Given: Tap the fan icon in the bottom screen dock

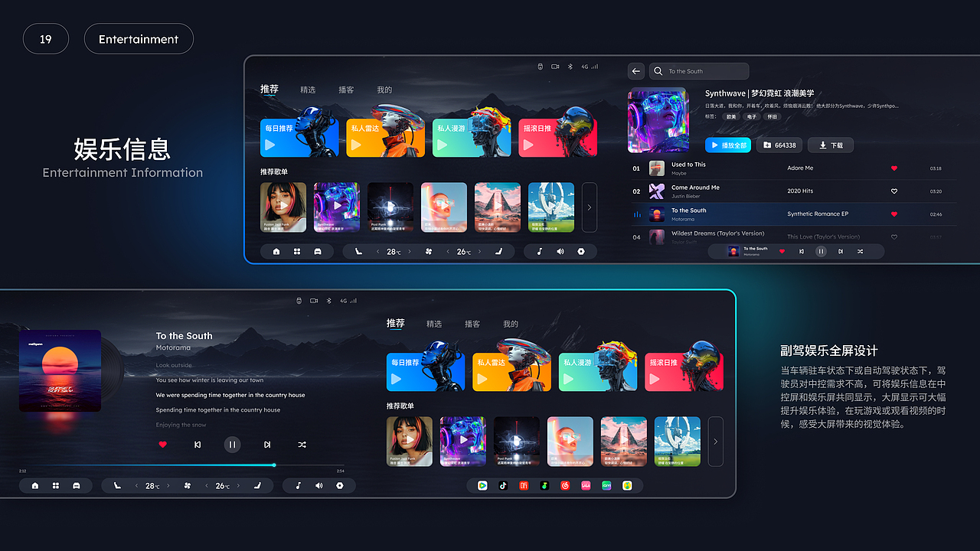Looking at the screenshot, I should tap(188, 485).
